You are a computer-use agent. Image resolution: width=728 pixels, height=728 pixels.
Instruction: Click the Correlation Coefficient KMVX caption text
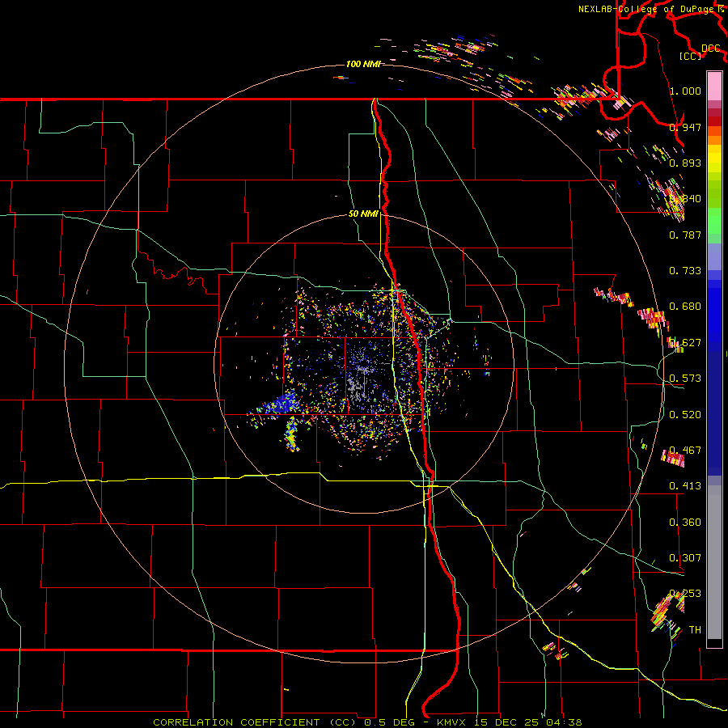point(367,722)
